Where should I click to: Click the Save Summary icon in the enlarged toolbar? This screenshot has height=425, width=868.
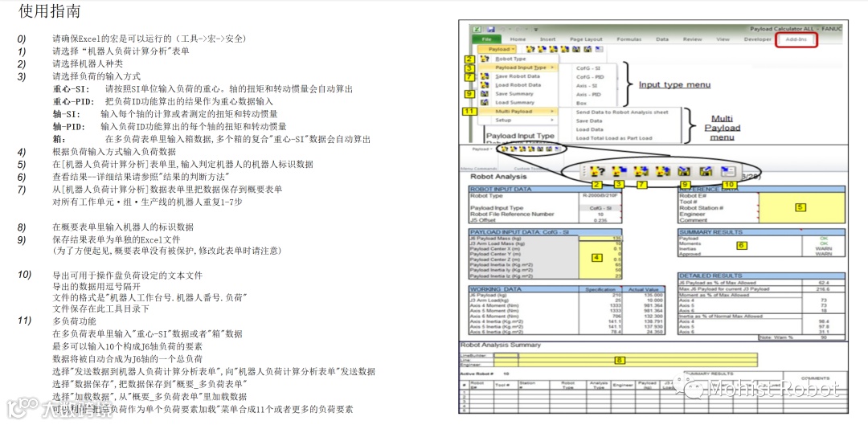point(685,172)
